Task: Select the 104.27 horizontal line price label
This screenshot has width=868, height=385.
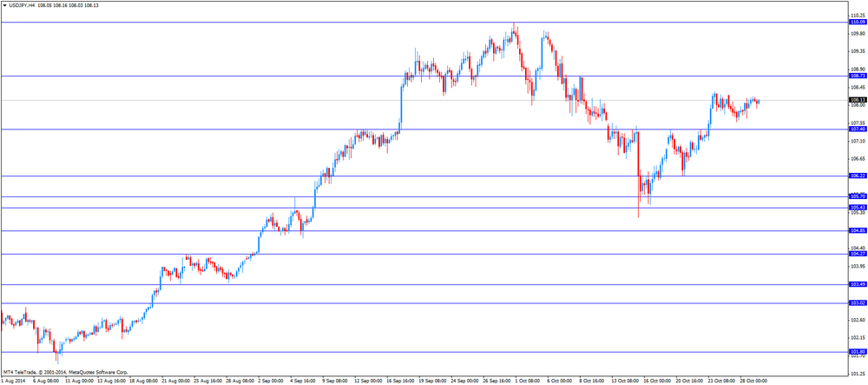Action: click(858, 254)
